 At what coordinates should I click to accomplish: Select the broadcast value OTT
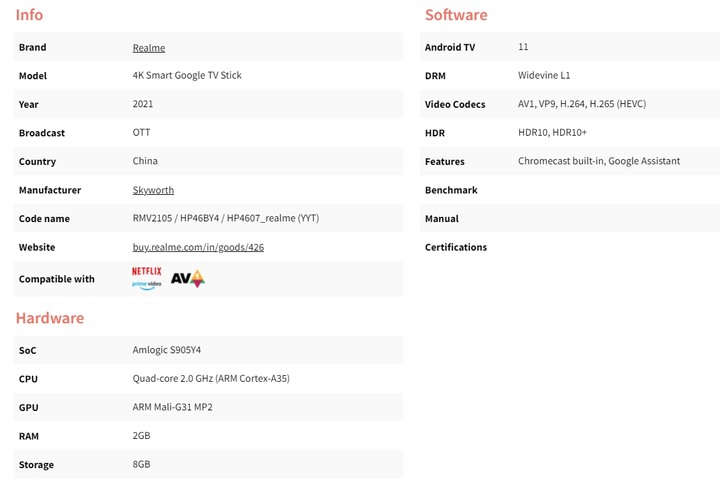pos(141,132)
